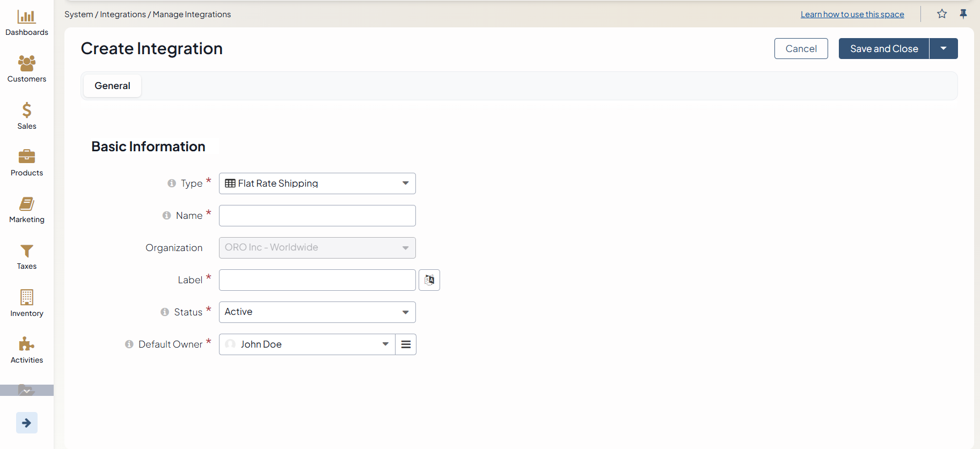Click the Sales dollar icon

26,110
